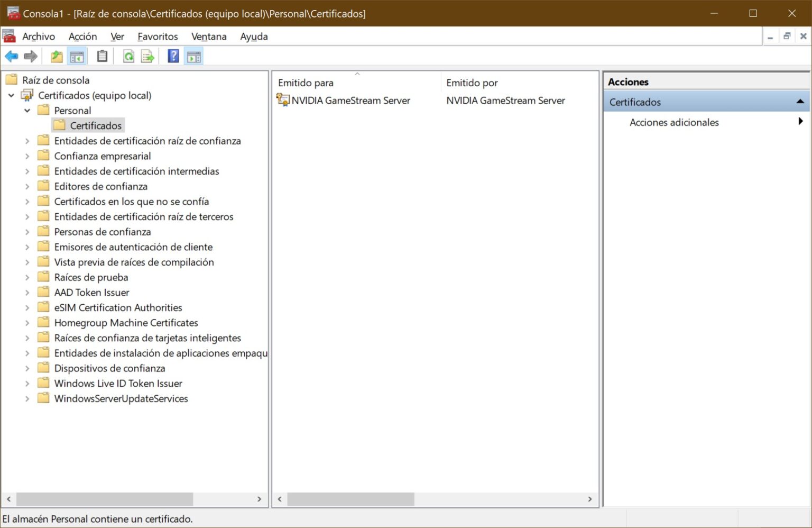Click the MMC icon beside Archivo menu
This screenshot has height=528, width=812.
[9, 36]
